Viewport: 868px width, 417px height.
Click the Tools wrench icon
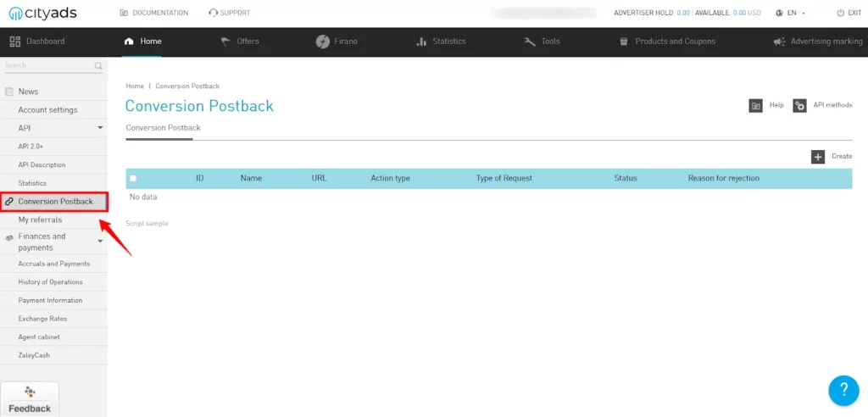point(530,42)
